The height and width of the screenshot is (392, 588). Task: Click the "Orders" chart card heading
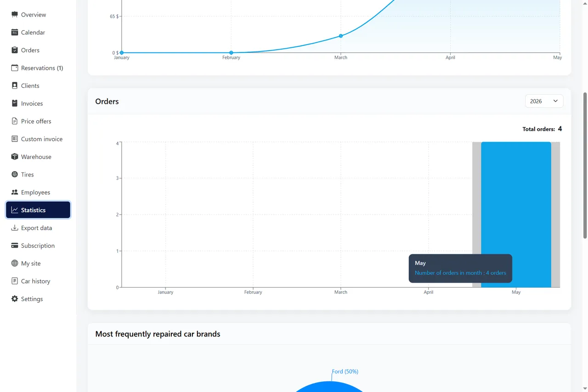(107, 102)
